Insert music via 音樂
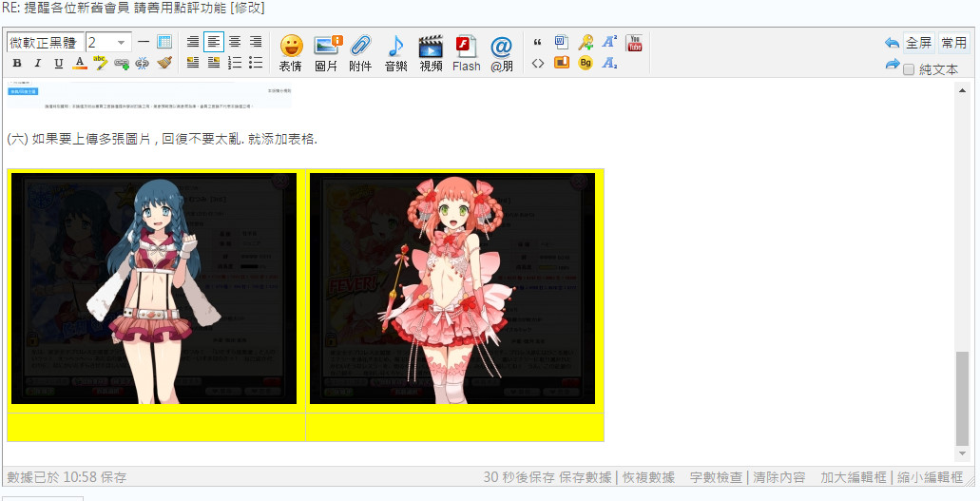This screenshot has height=501, width=980. click(x=395, y=53)
